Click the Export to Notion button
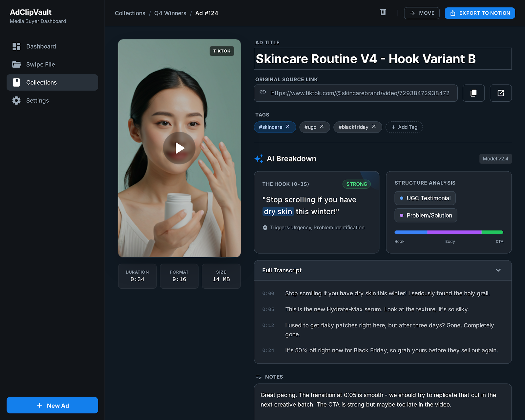This screenshot has width=525, height=420. pyautogui.click(x=479, y=13)
